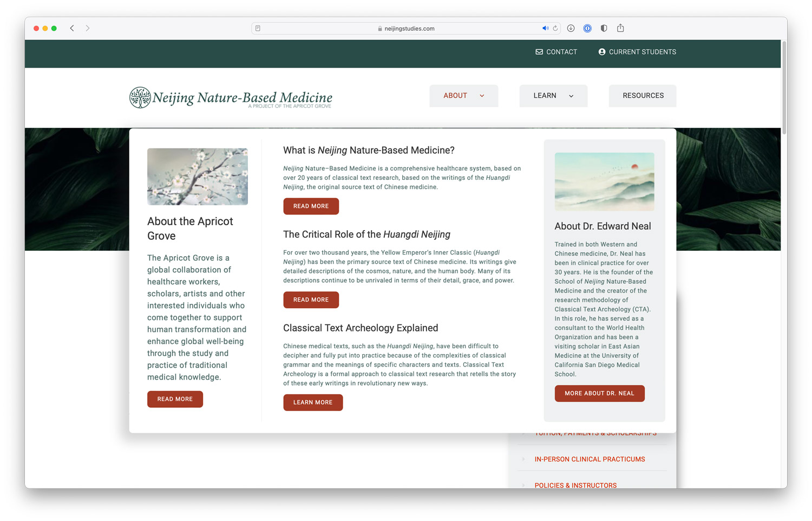Click Read More under Critical Role of Huangdi Neijing
Screen dimensions: 812x521
(311, 300)
